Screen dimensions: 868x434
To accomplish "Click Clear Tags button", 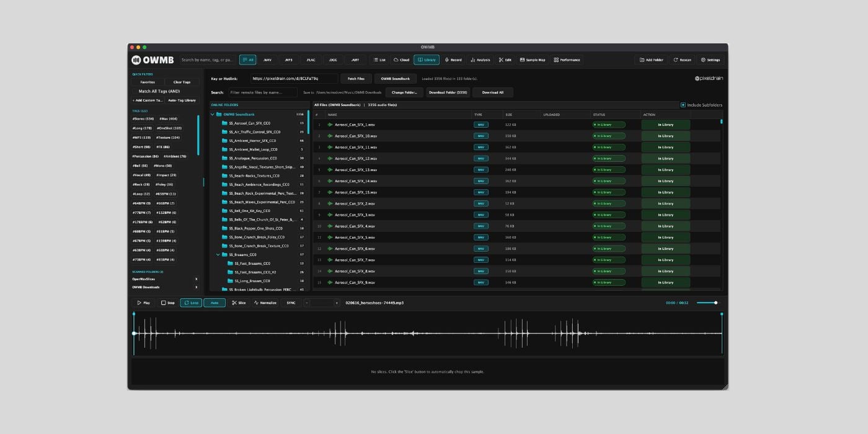I will tap(182, 82).
